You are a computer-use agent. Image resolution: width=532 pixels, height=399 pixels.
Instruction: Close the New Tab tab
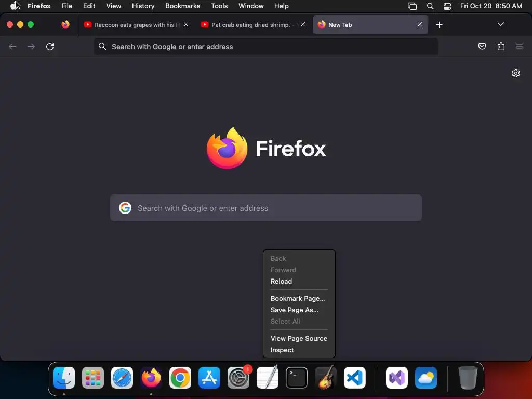click(x=420, y=24)
